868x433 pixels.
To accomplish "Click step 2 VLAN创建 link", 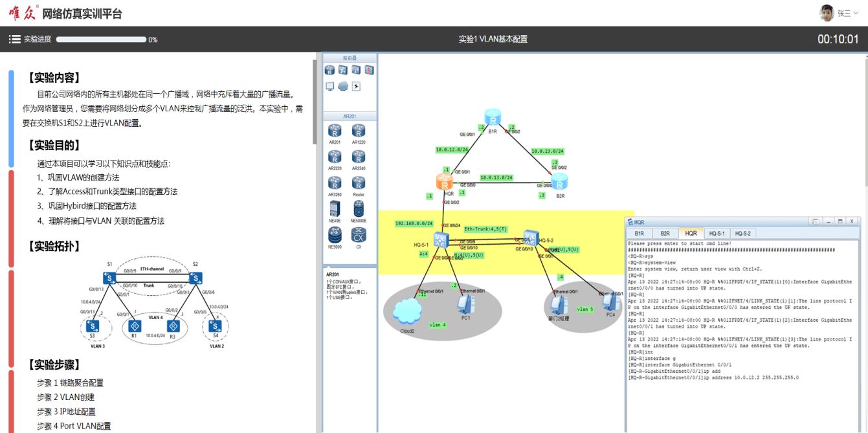I will [65, 397].
